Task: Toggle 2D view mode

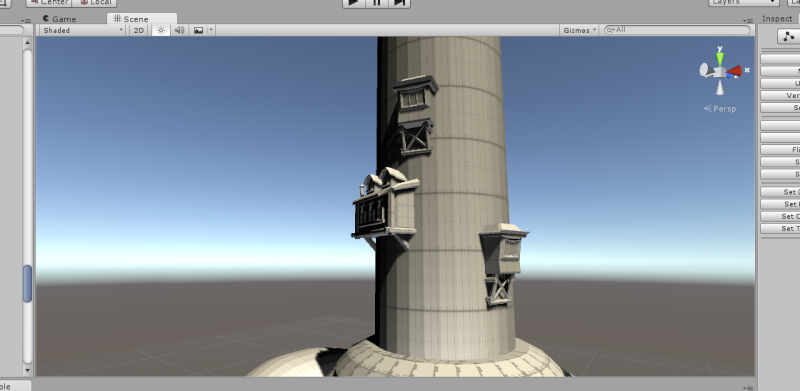Action: [x=139, y=30]
